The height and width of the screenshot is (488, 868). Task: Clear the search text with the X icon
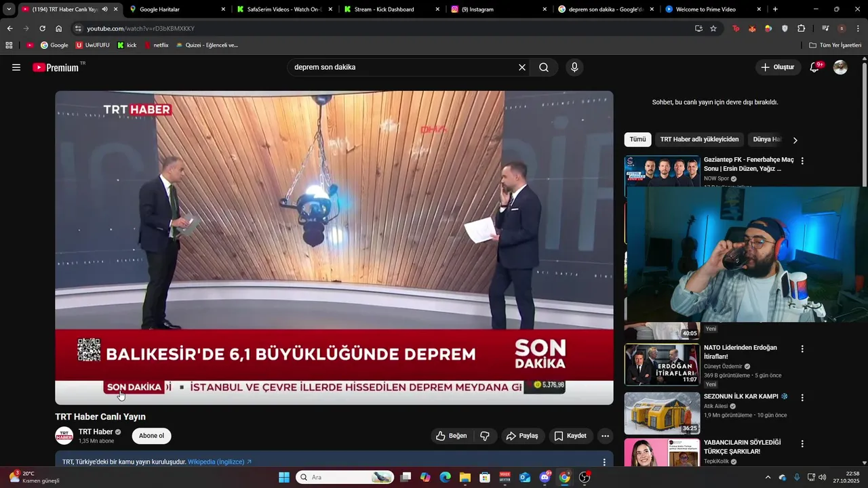(x=522, y=67)
